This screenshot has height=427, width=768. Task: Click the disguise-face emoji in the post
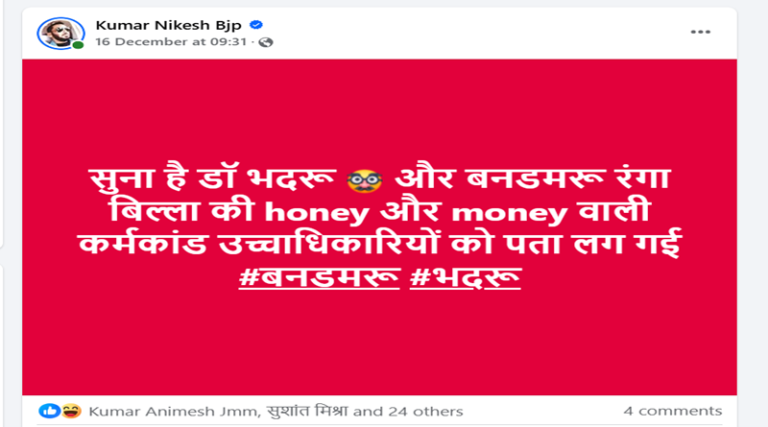coord(364,181)
